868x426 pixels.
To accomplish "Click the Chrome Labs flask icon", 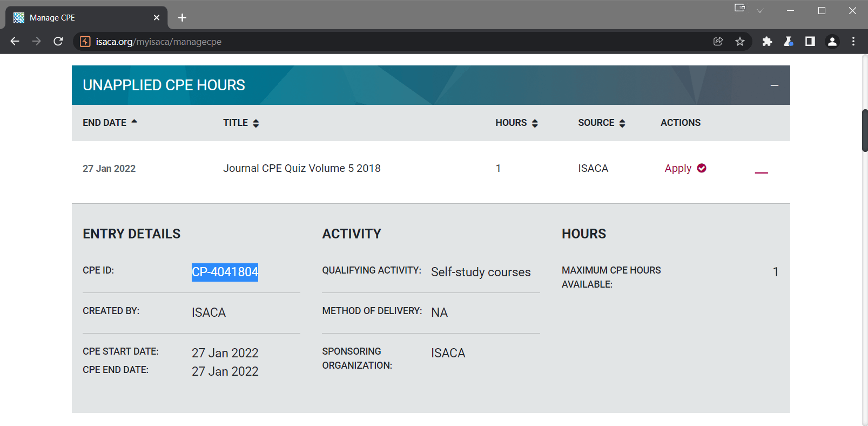I will click(789, 42).
